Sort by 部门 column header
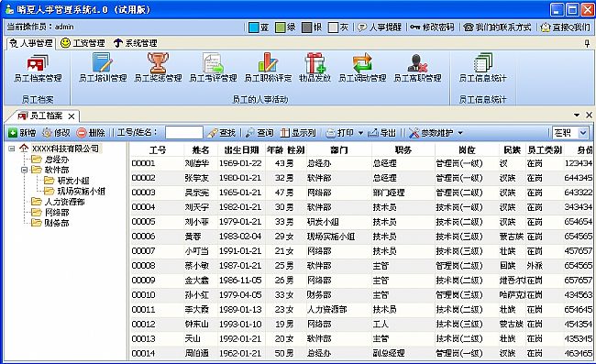 (338, 150)
